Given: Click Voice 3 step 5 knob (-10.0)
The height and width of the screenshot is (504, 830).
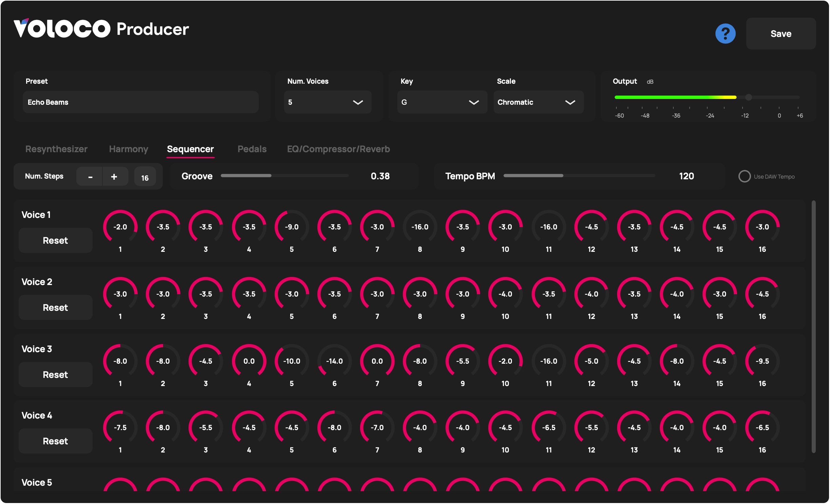Looking at the screenshot, I should pos(292,361).
